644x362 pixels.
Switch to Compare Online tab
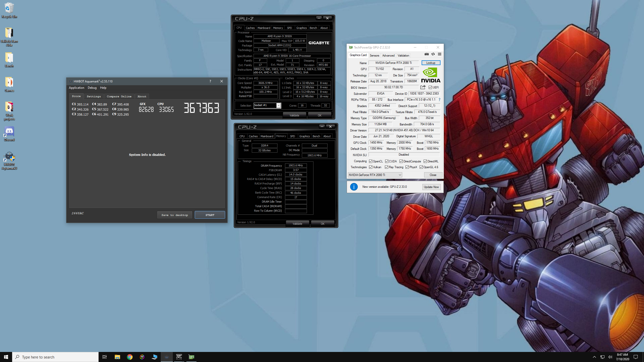[119, 96]
